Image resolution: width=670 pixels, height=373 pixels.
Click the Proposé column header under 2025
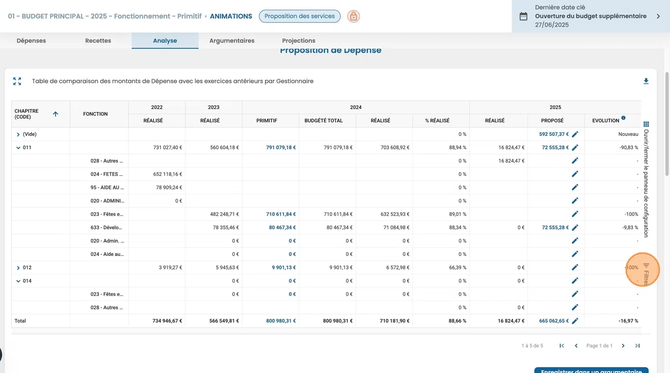tap(552, 120)
